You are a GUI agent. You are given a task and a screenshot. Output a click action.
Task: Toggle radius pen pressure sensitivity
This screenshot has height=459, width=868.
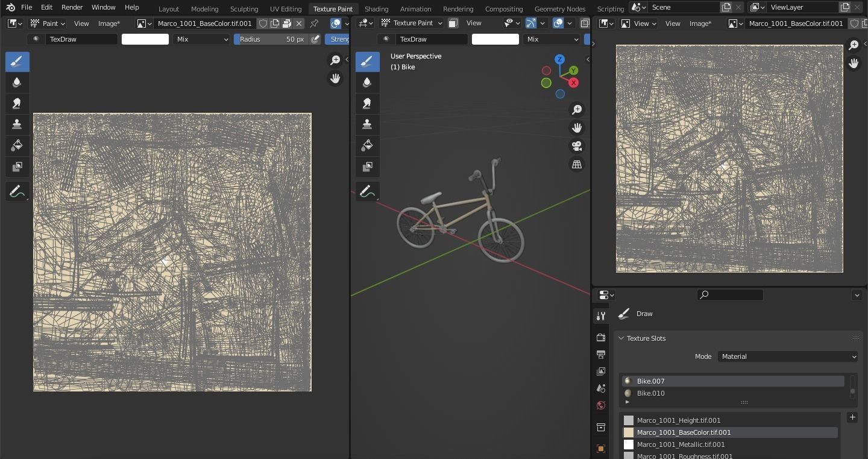coord(315,39)
